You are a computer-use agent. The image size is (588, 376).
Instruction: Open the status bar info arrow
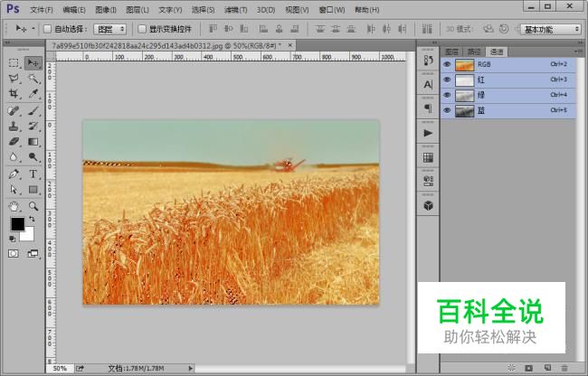(x=191, y=369)
